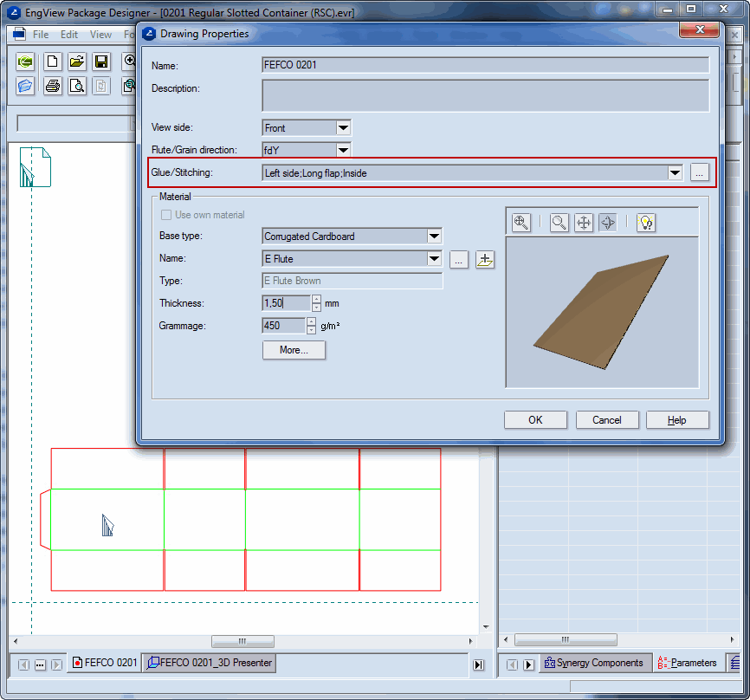
Task: Click the Print icon in main toolbar
Action: [x=53, y=85]
